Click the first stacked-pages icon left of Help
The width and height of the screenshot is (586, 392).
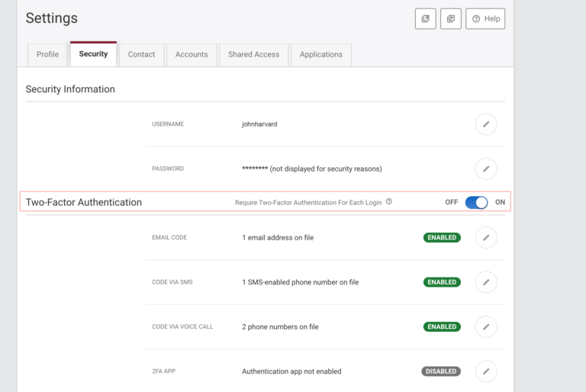coord(426,18)
